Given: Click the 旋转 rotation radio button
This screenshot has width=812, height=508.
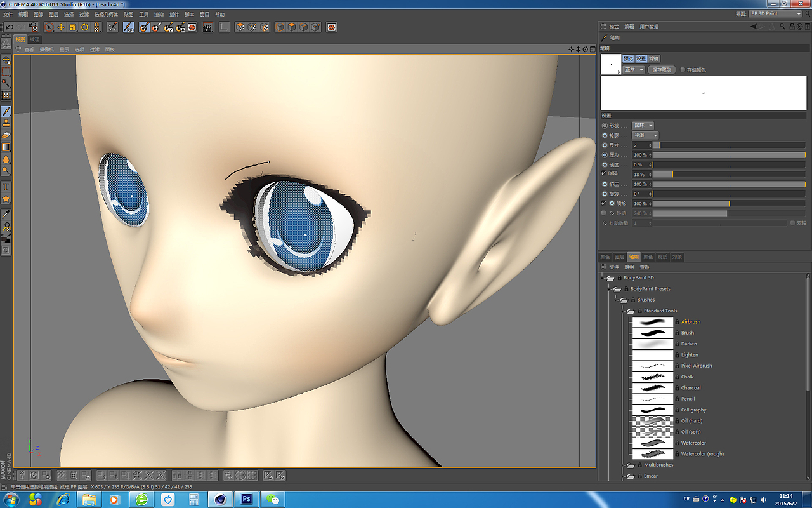Looking at the screenshot, I should [605, 194].
